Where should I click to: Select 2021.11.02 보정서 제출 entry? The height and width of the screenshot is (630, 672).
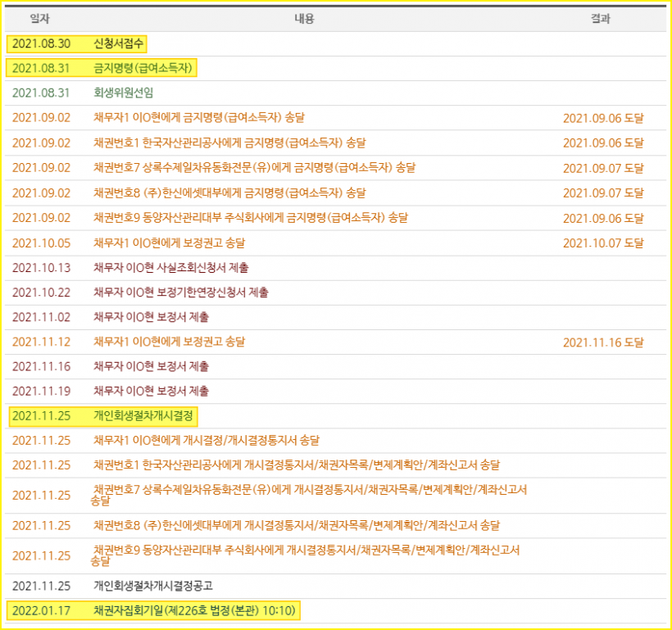point(151,317)
